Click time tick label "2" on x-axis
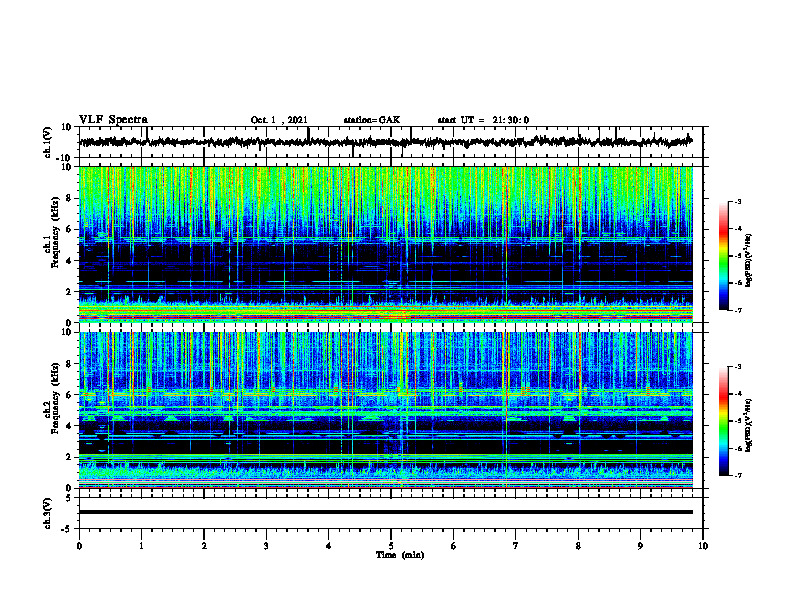The width and height of the screenshot is (792, 612). point(204,546)
